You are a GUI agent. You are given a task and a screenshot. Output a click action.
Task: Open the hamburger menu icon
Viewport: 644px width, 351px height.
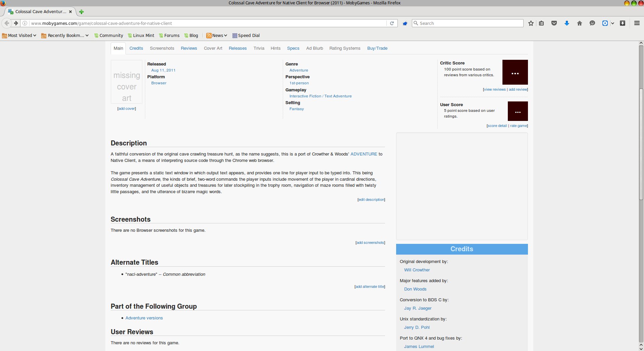pos(637,23)
